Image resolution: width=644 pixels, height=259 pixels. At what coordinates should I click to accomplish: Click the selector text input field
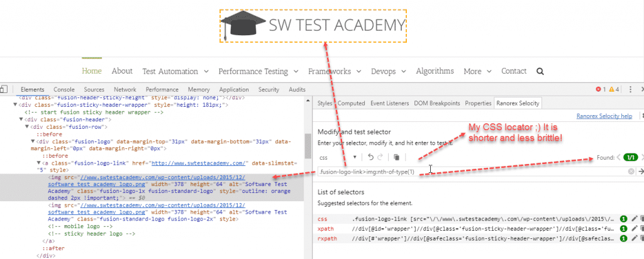(x=472, y=172)
